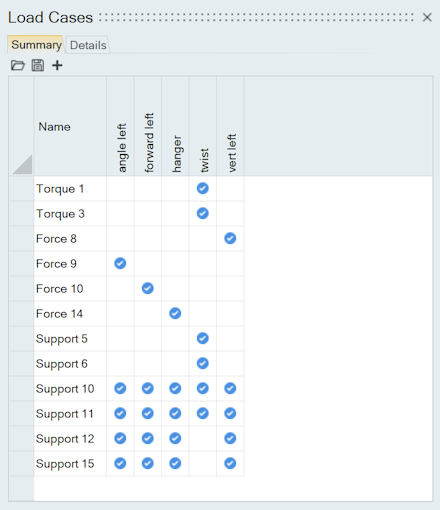Select the Torque 3 row name
This screenshot has height=510, width=440.
pos(60,214)
